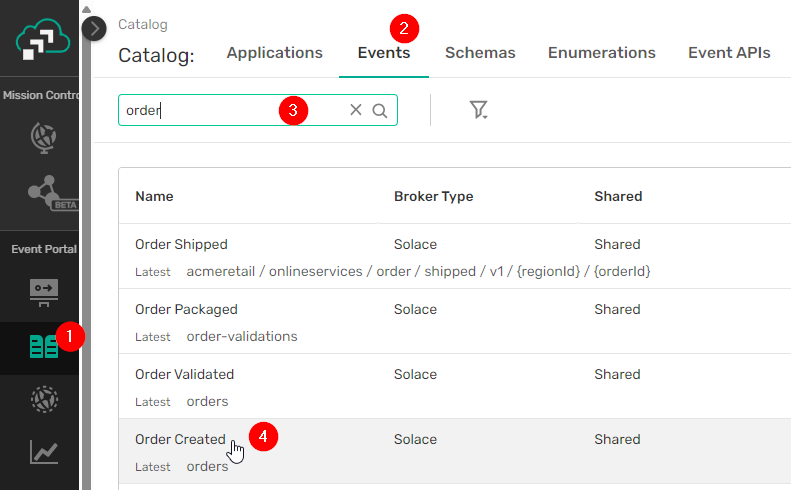This screenshot has height=490, width=791.
Task: Open the Enumerations tab
Action: [x=602, y=53]
